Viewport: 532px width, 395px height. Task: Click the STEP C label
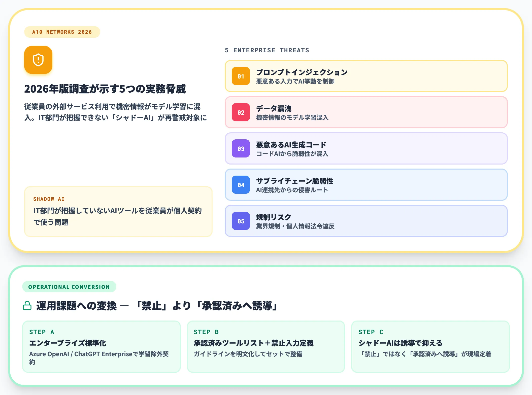371,332
